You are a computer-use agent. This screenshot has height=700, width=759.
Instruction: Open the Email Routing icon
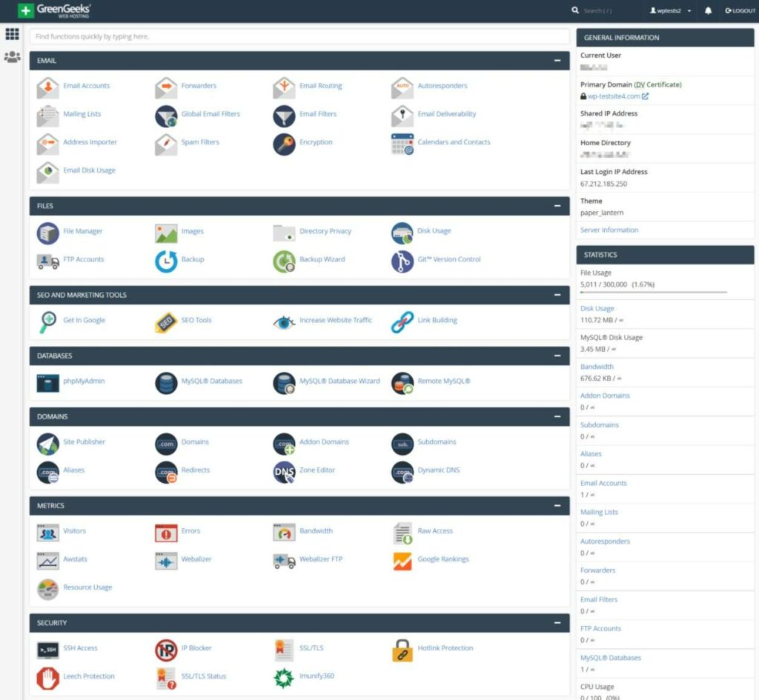[x=284, y=87]
